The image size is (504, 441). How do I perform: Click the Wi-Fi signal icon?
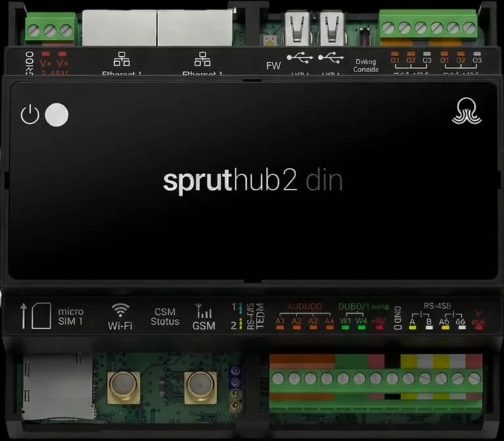click(x=121, y=310)
